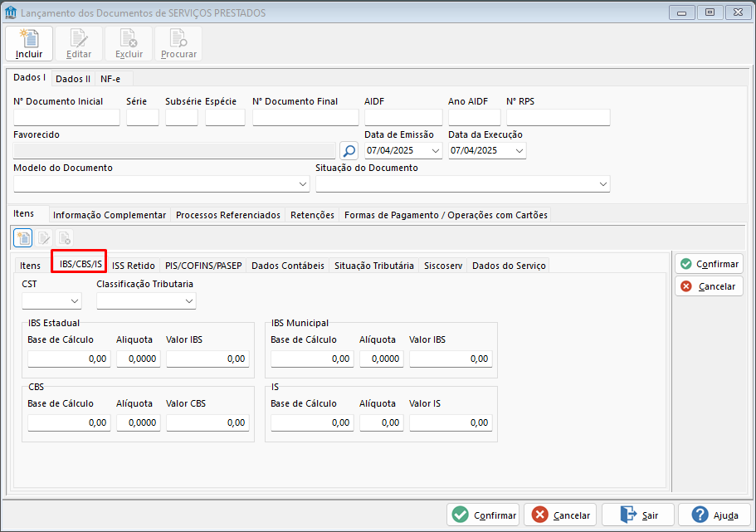Click IBS Estadual Aliquota field
The width and height of the screenshot is (756, 532).
point(139,359)
